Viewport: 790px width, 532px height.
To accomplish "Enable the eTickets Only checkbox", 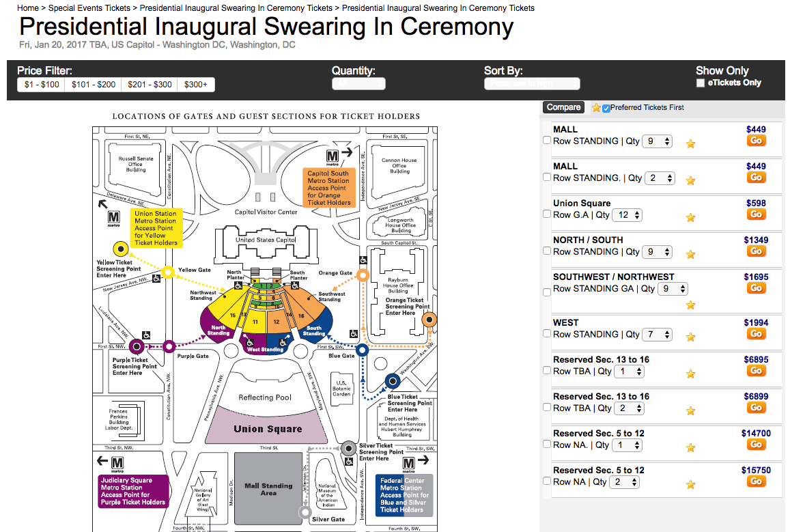I will pyautogui.click(x=700, y=83).
